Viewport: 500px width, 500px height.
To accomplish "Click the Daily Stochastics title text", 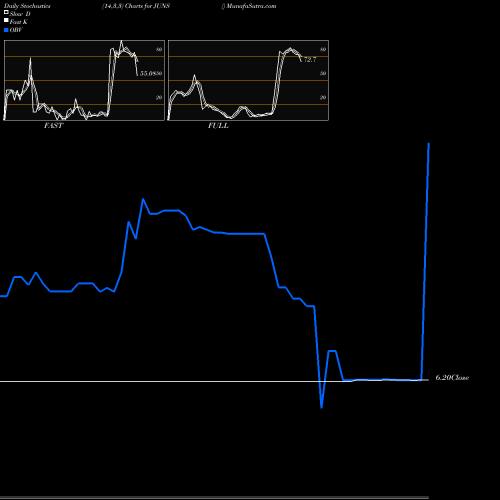I will pyautogui.click(x=27, y=6).
